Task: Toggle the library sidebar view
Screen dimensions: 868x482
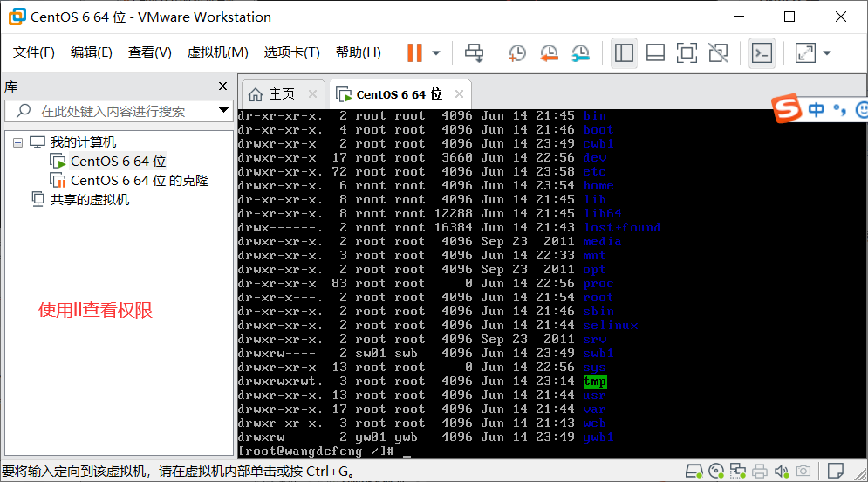Action: (624, 53)
